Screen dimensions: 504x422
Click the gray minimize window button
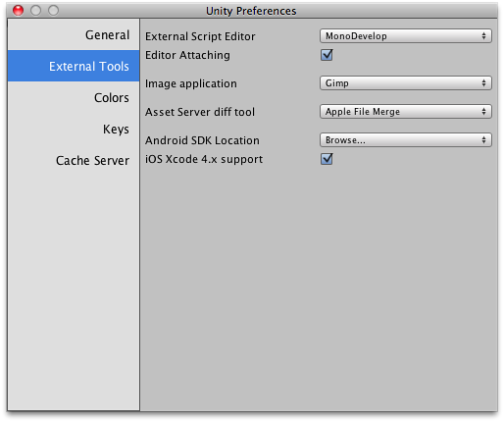(x=35, y=11)
